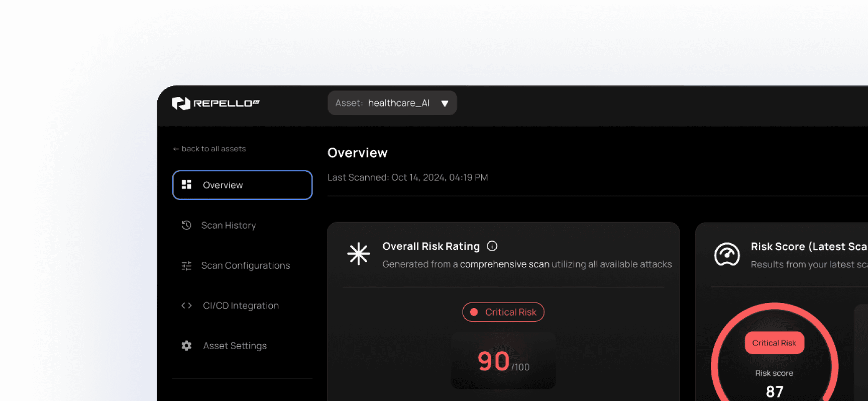Click the gauge icon beside Risk Score

pyautogui.click(x=727, y=254)
